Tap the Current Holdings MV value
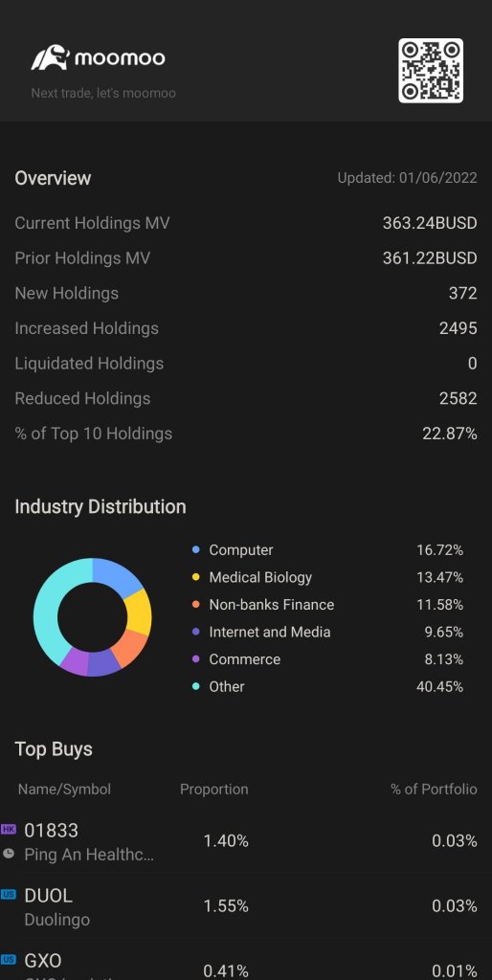Image resolution: width=492 pixels, height=980 pixels. point(430,223)
